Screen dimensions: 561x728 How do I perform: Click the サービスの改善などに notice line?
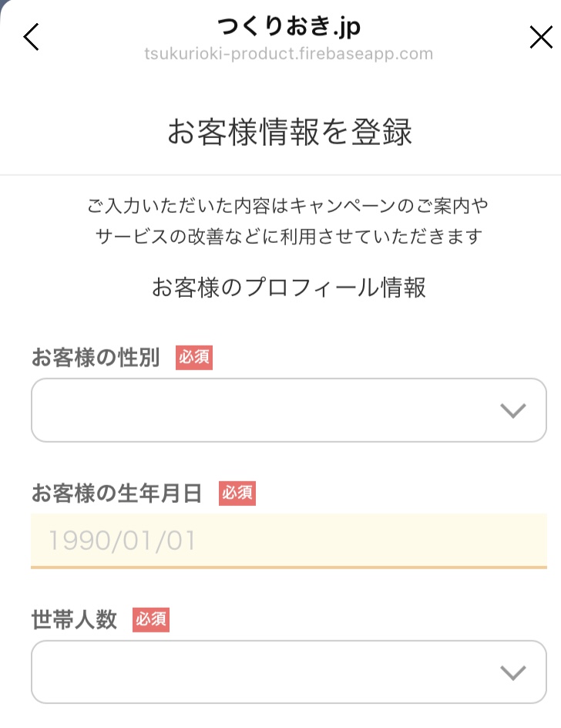289,237
